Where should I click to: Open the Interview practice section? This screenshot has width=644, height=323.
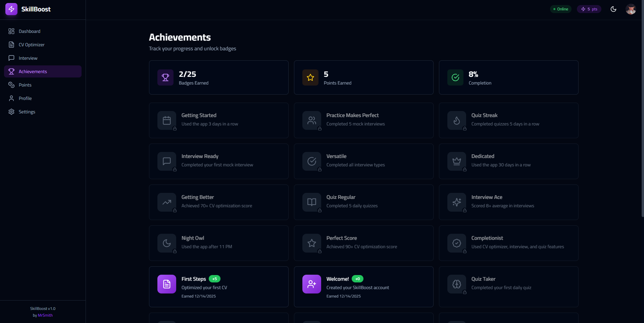(28, 58)
